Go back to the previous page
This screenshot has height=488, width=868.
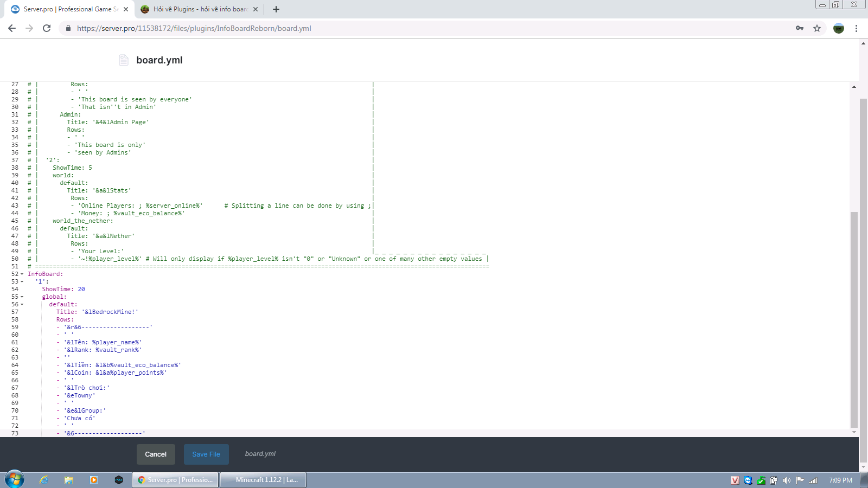12,28
